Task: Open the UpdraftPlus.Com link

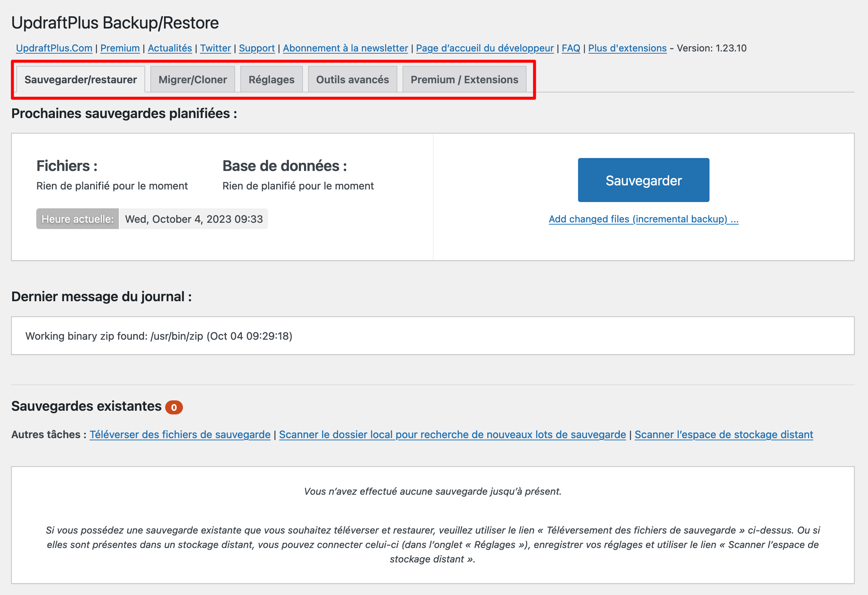Action: 54,48
